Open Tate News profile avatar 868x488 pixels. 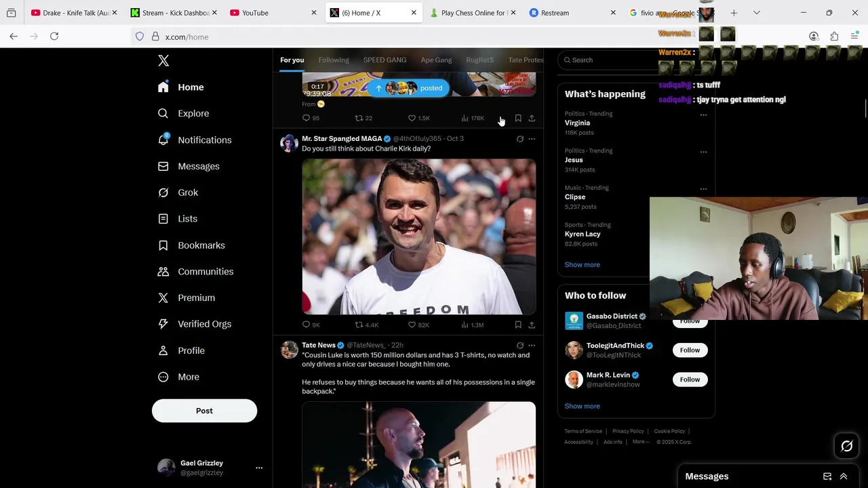(290, 350)
